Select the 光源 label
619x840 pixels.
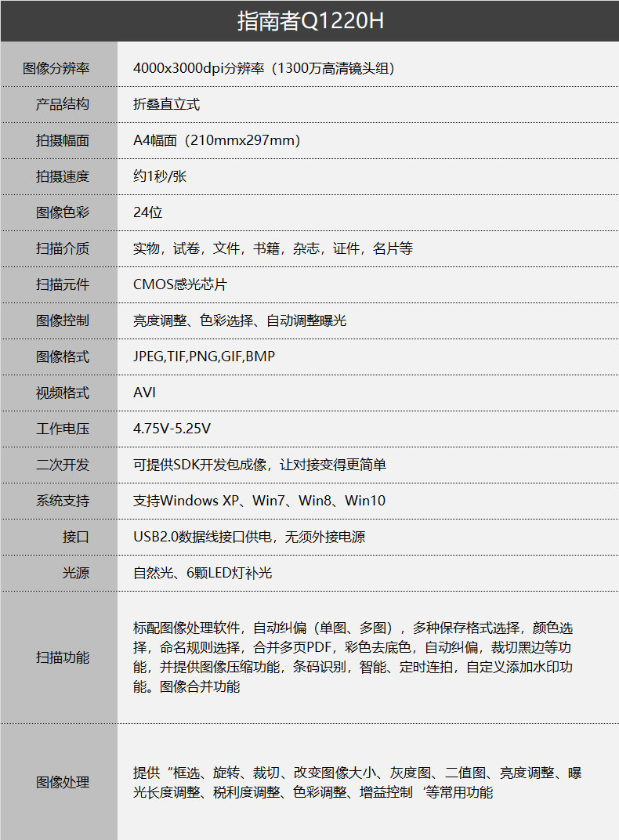75,573
